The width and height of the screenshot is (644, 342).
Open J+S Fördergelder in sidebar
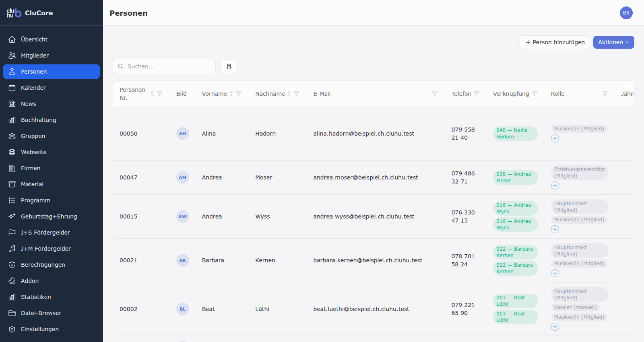tap(52, 233)
